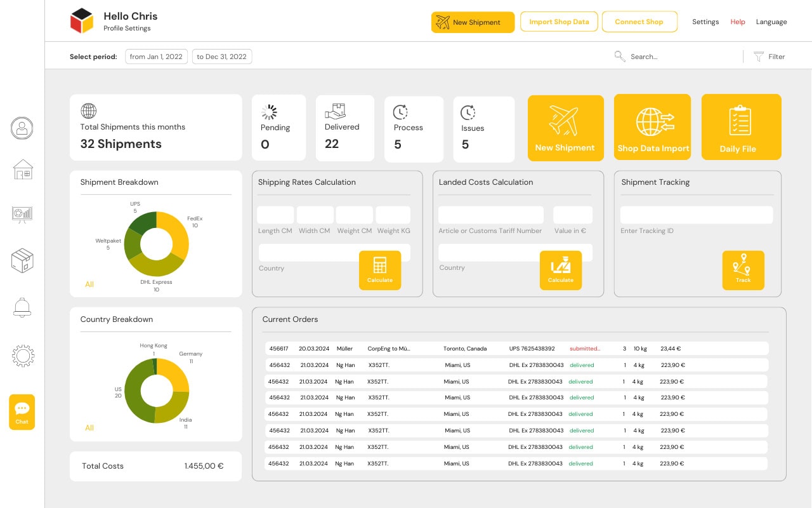Open the Language menu

click(771, 22)
